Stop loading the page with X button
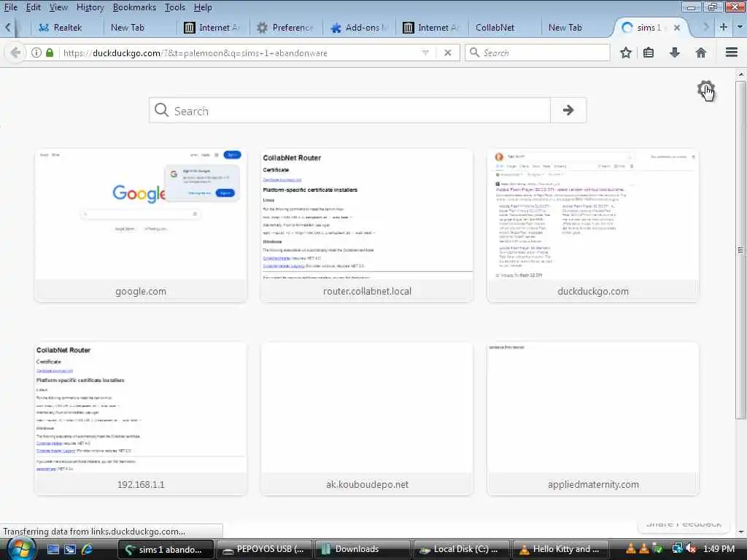 (x=447, y=52)
